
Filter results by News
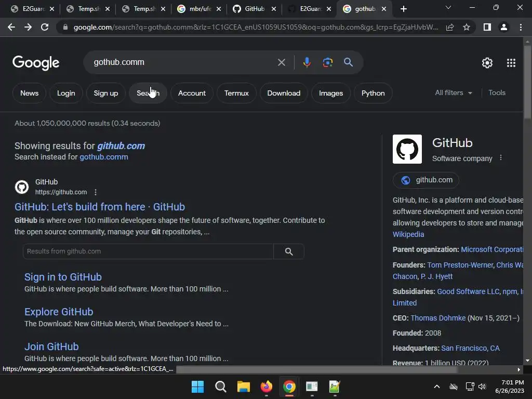[x=29, y=93]
